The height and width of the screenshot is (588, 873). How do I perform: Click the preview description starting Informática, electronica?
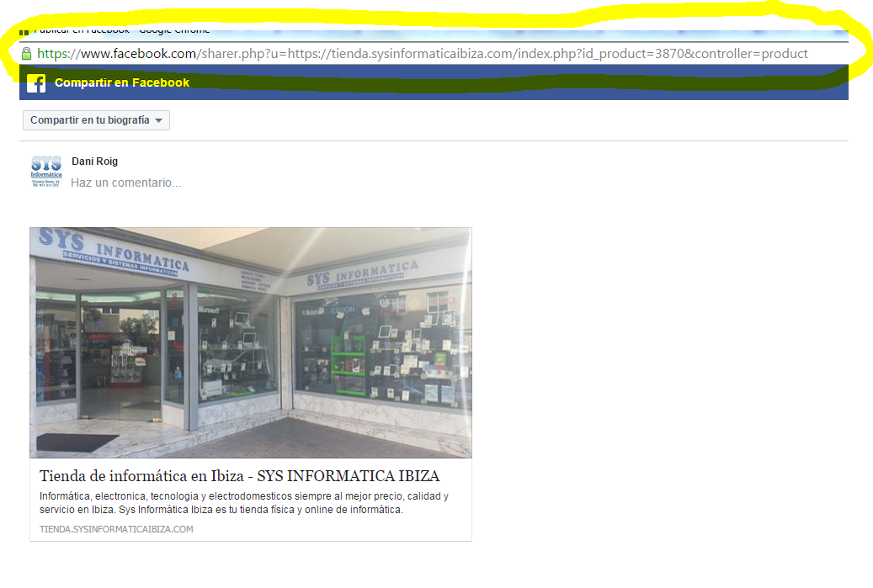click(x=244, y=503)
